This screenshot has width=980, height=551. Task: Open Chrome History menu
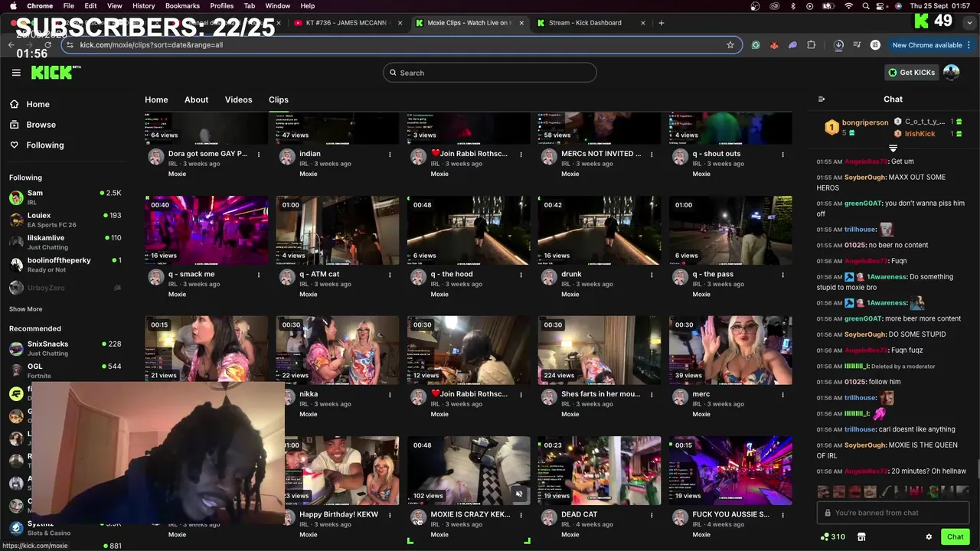point(143,6)
